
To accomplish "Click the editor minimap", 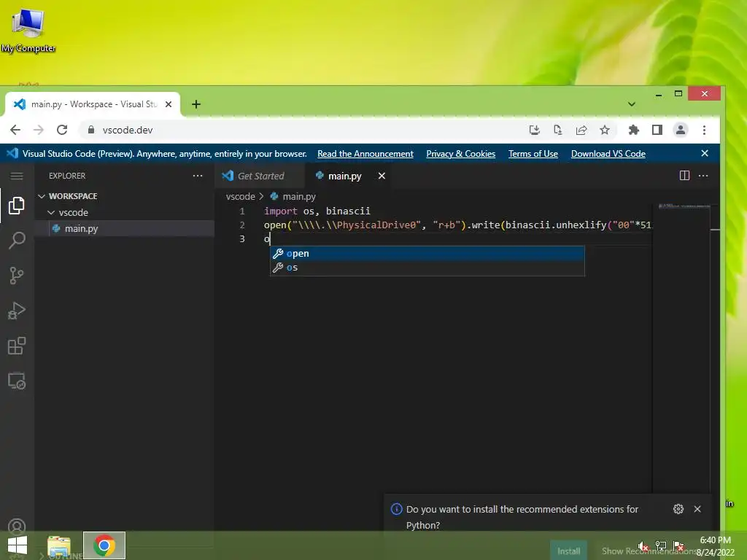I will (684, 206).
